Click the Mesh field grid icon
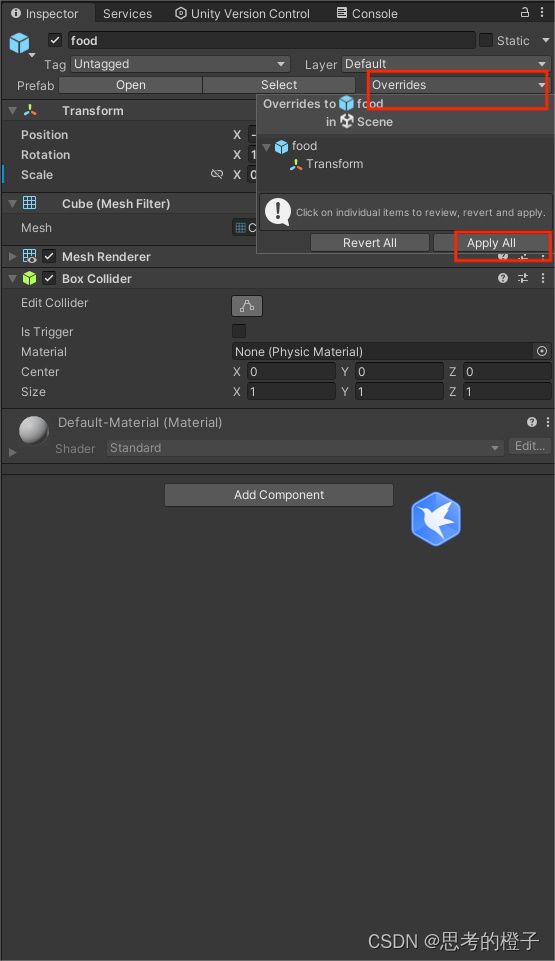This screenshot has width=555, height=961. [x=240, y=228]
